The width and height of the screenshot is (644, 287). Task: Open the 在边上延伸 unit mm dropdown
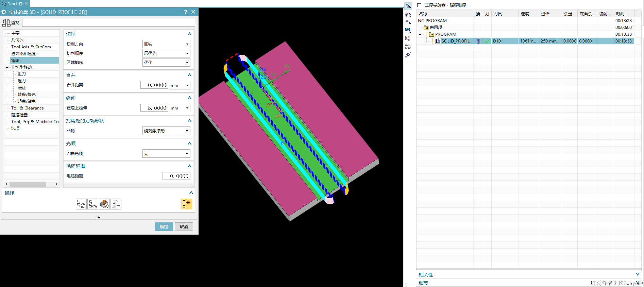[x=180, y=108]
